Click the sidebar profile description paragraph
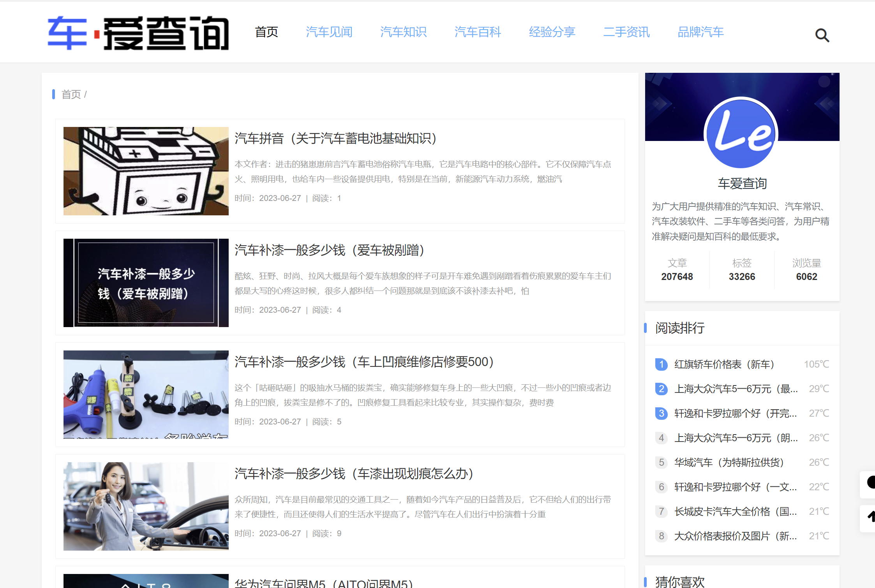Image resolution: width=875 pixels, height=588 pixels. click(741, 221)
